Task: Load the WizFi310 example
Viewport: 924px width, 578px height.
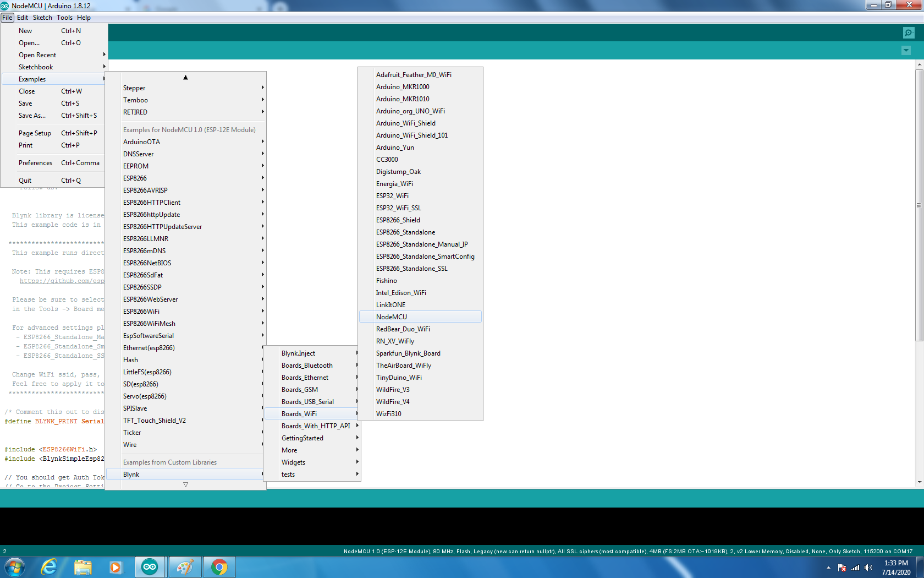Action: pos(420,414)
